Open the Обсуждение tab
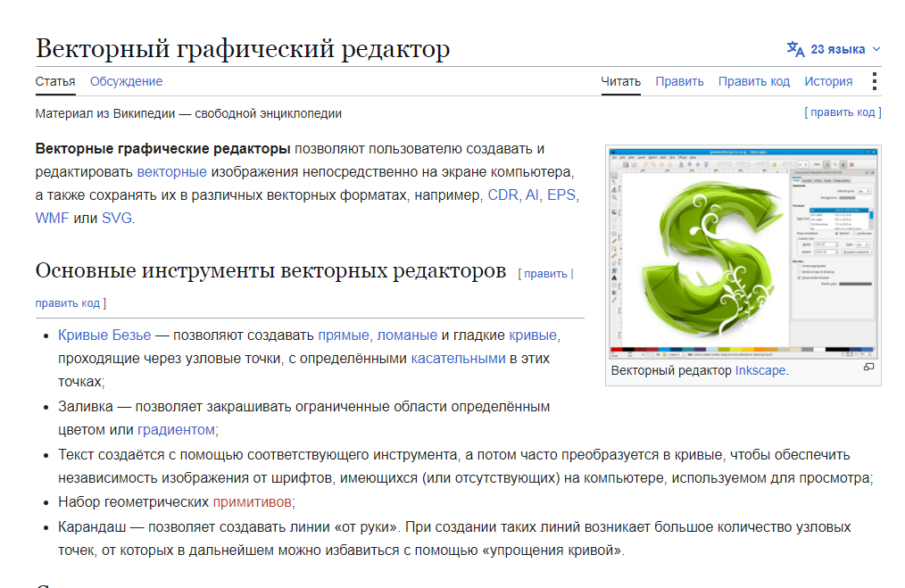This screenshot has height=588, width=905. [127, 81]
